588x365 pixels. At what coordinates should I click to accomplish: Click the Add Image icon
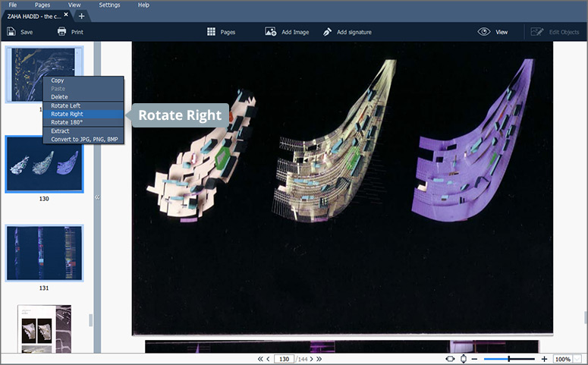coord(270,32)
